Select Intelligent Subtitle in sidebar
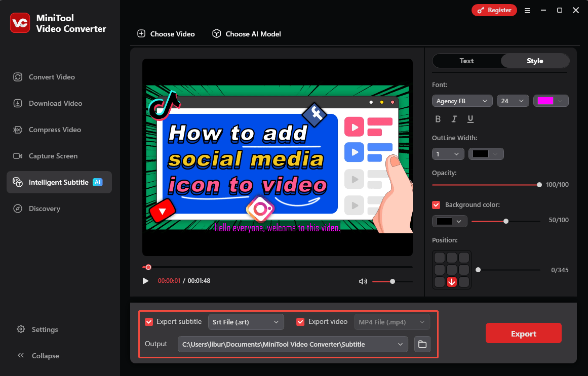Viewport: 588px width, 376px height. coord(59,182)
